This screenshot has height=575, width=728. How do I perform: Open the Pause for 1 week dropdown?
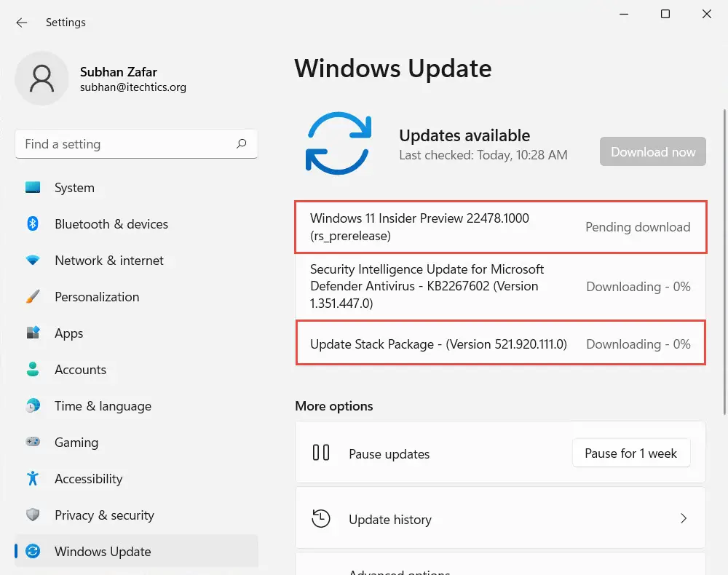631,453
